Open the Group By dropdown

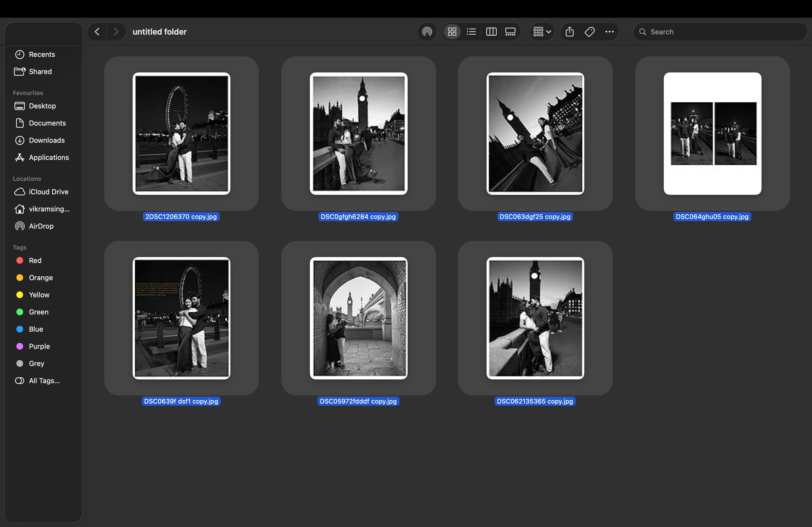pyautogui.click(x=542, y=32)
